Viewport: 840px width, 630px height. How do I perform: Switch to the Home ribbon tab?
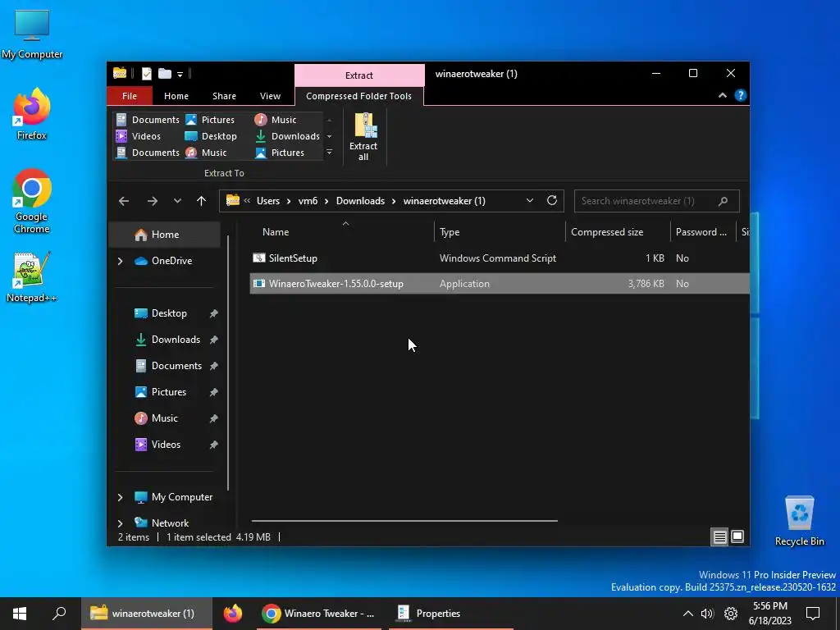click(x=176, y=96)
